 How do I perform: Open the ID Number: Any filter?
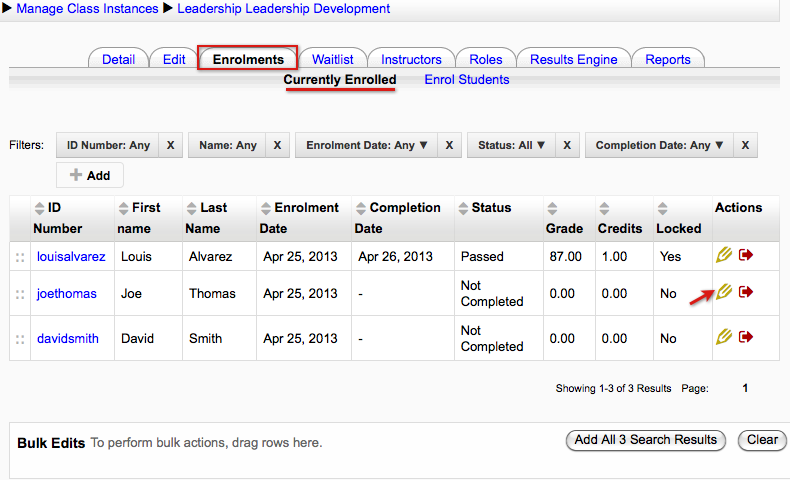(x=108, y=145)
